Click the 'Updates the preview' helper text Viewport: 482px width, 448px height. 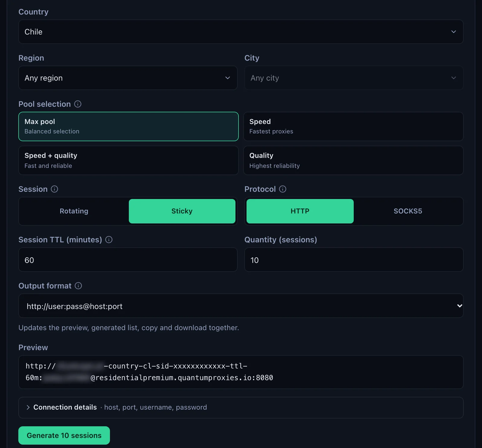[129, 328]
